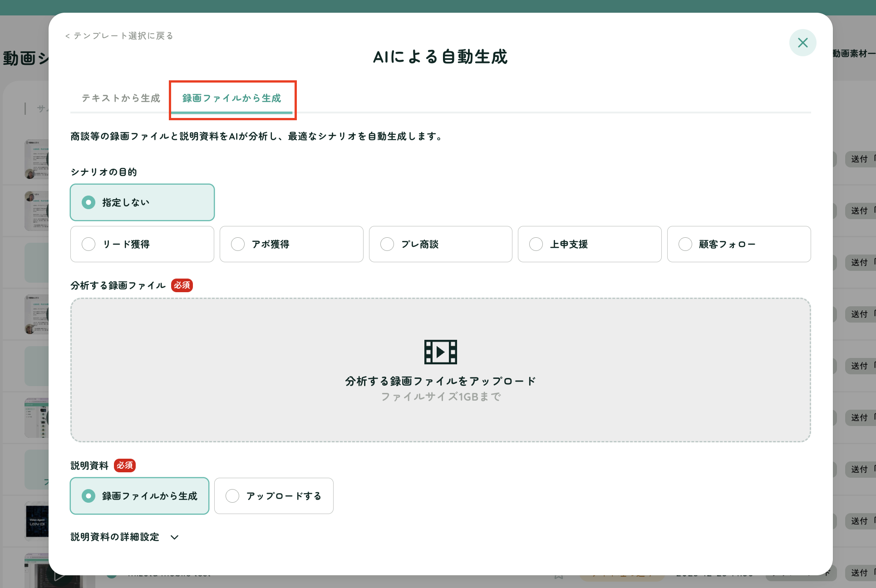Expand 説明資料の詳細設定 chevron

[x=175, y=537]
